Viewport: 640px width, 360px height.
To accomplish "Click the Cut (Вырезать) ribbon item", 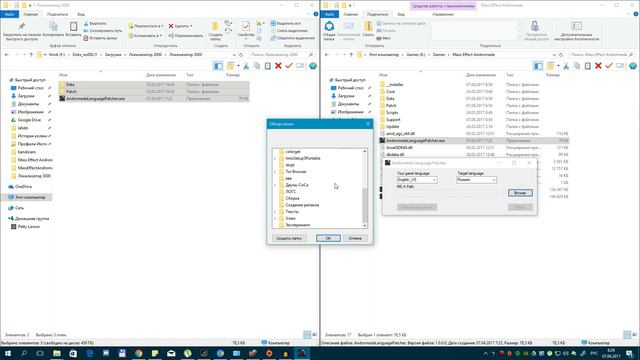I will [x=96, y=24].
